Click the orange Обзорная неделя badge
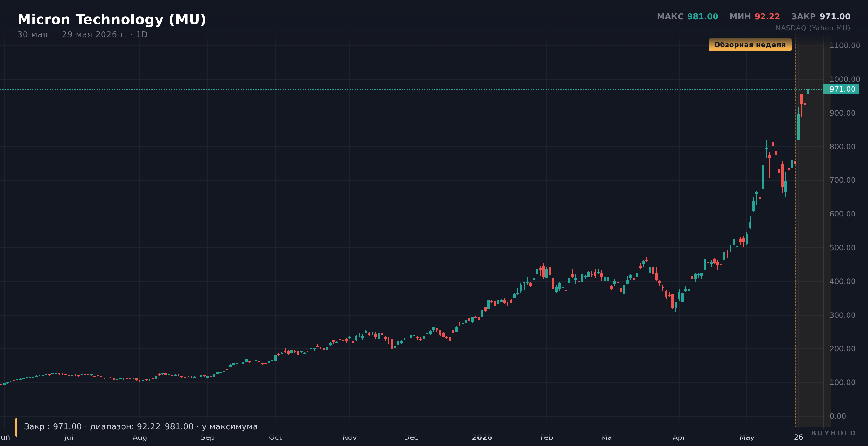The image size is (868, 446). (x=750, y=45)
